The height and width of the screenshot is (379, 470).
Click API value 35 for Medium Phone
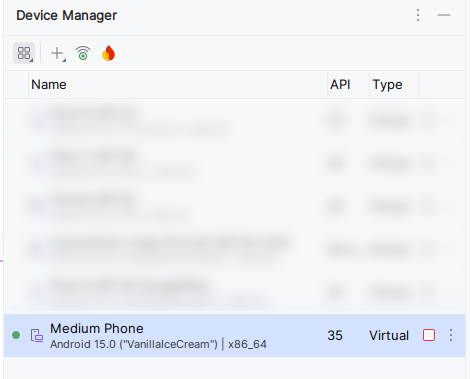point(335,335)
